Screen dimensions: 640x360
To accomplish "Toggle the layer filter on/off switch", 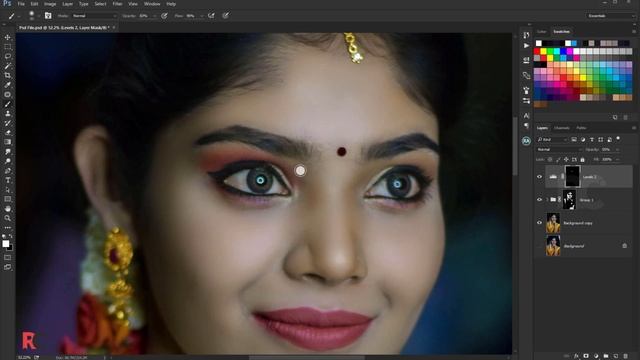I will point(618,139).
